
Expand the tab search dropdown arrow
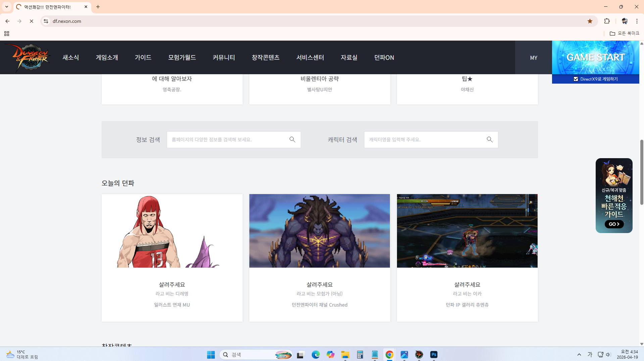coord(7,7)
